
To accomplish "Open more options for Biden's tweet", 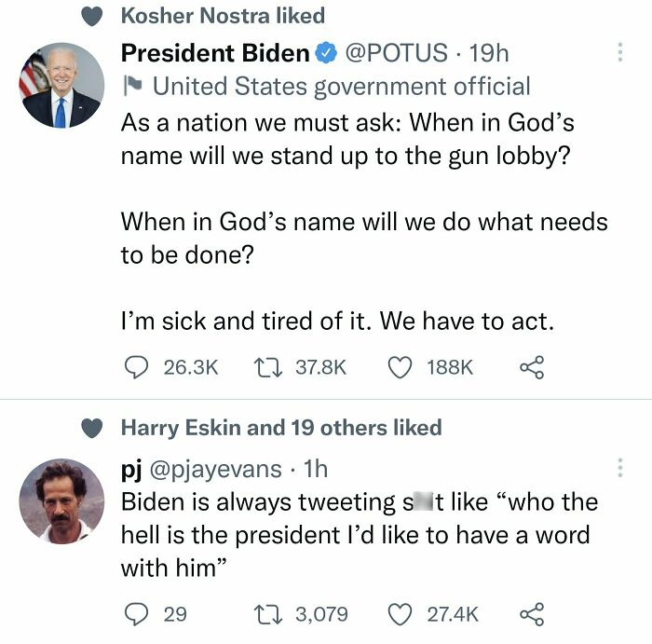I will 619,53.
